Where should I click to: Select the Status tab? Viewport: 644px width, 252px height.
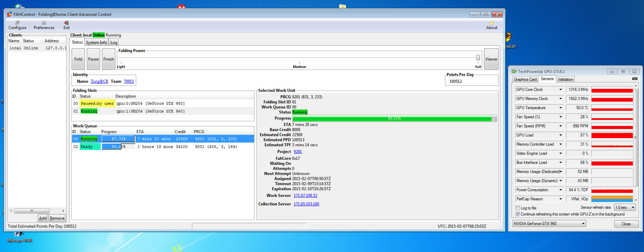point(77,42)
